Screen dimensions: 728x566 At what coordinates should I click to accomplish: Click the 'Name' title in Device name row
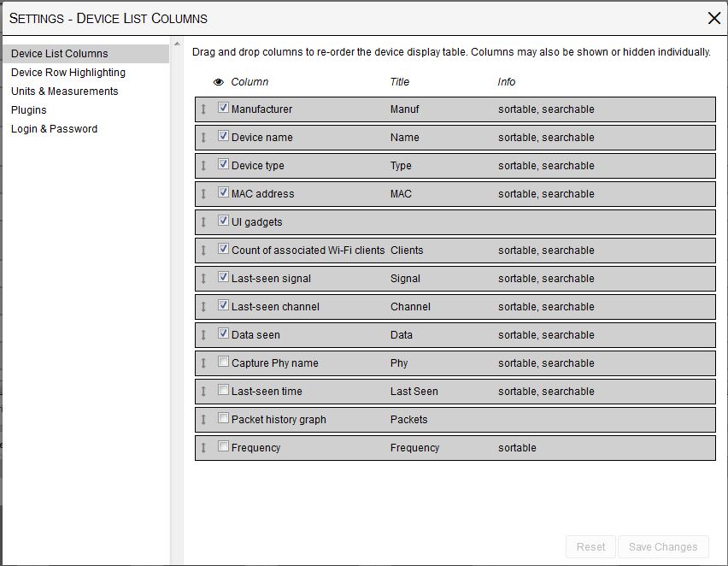405,138
